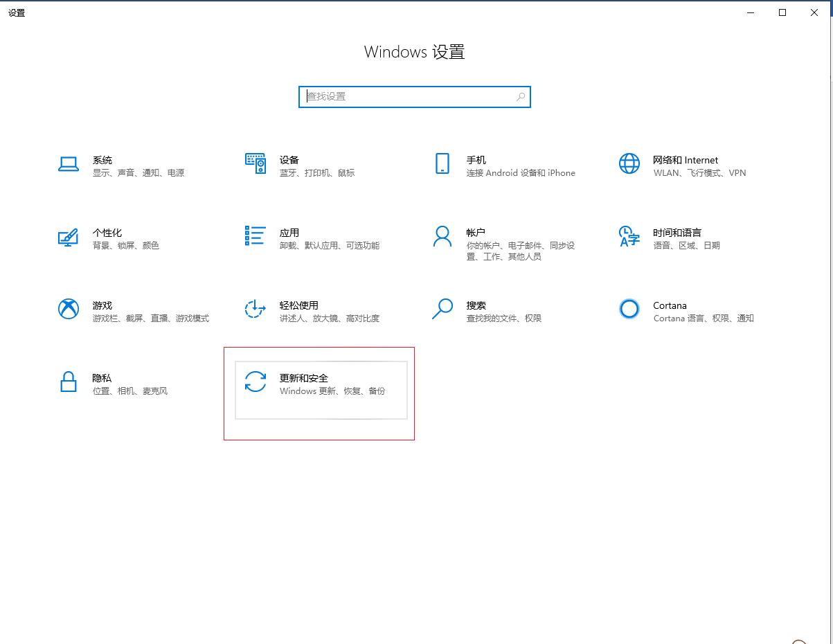Click the 更新和安全 refresh arrows icon
833x644 pixels.
[255, 382]
